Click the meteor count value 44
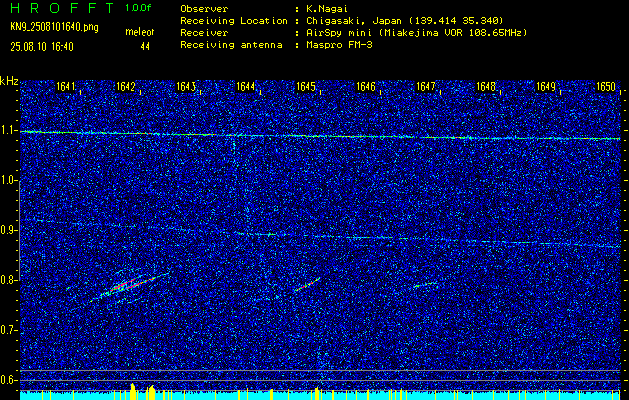The width and height of the screenshot is (629, 400). coord(145,47)
